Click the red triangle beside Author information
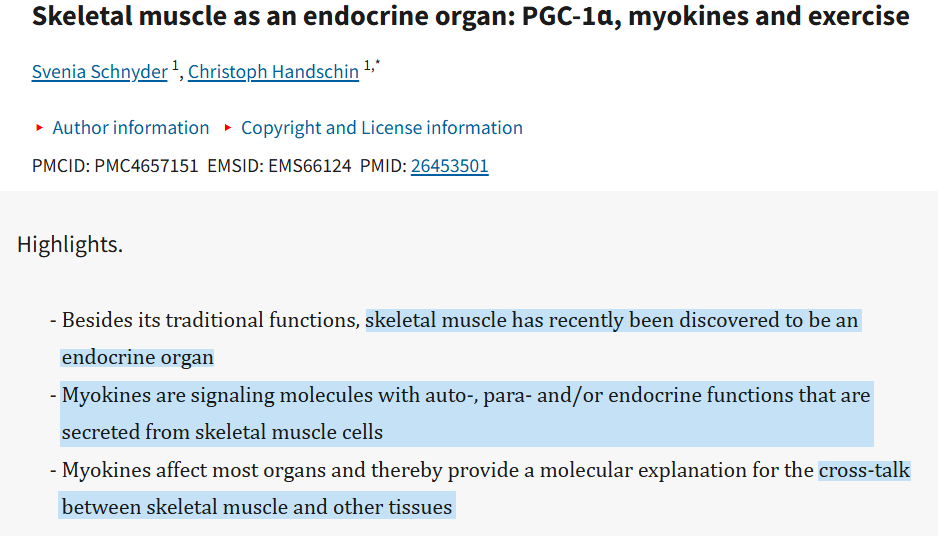The width and height of the screenshot is (938, 536). [x=39, y=127]
